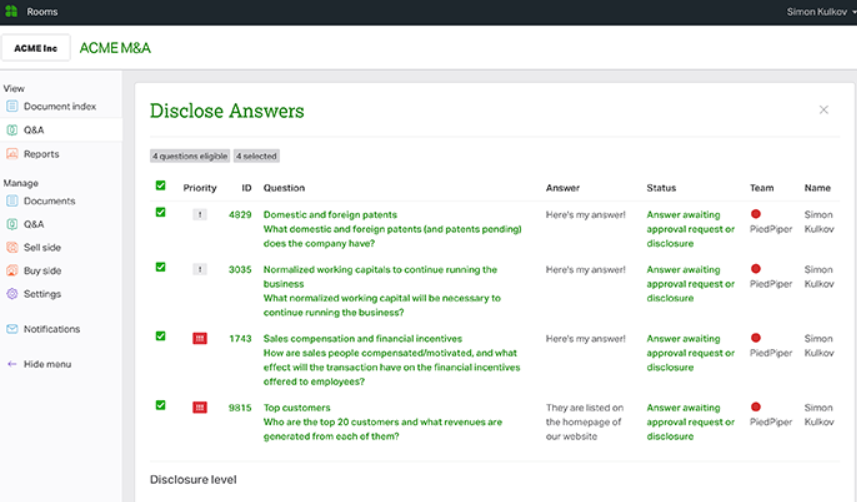Click the answer 'They are listed on the homepage'

coord(584,422)
